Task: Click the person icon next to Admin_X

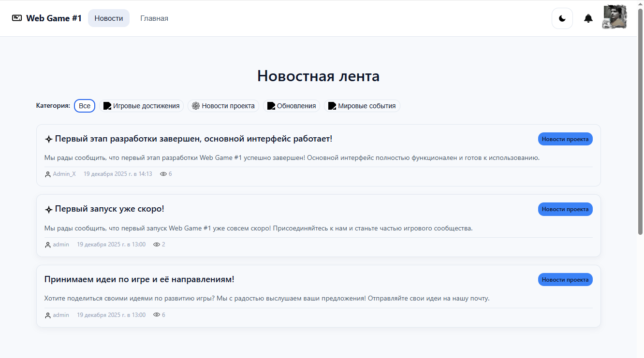Action: [x=47, y=173]
